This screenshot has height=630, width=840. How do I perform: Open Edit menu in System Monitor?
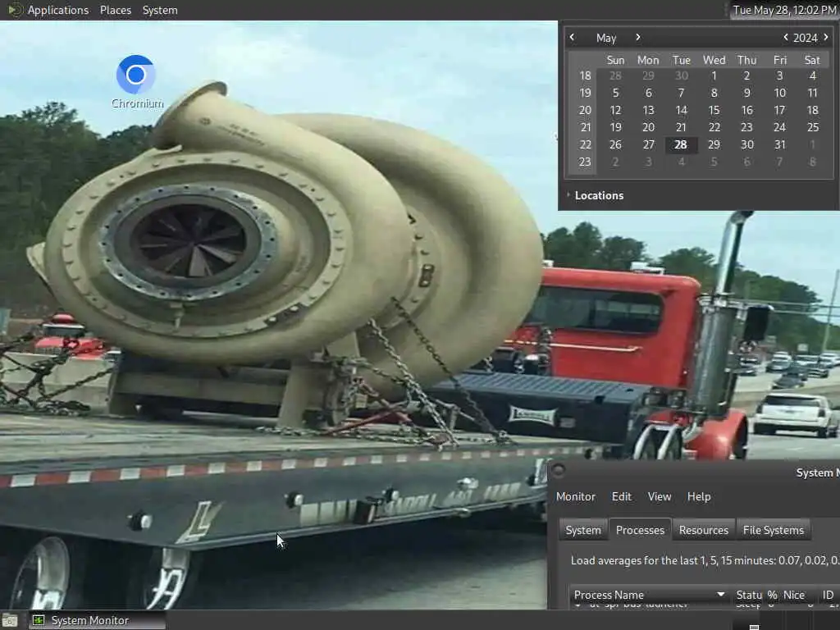[x=622, y=496]
